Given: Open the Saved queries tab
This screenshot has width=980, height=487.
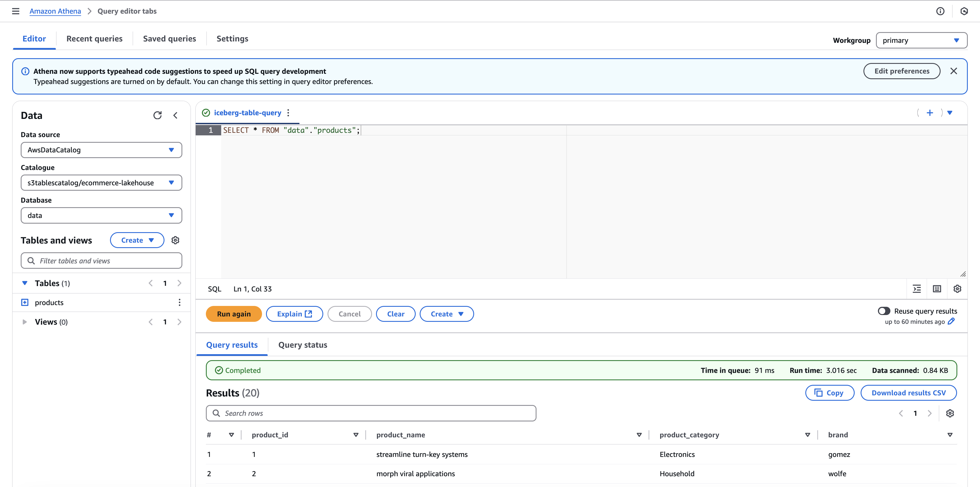Looking at the screenshot, I should click(169, 39).
